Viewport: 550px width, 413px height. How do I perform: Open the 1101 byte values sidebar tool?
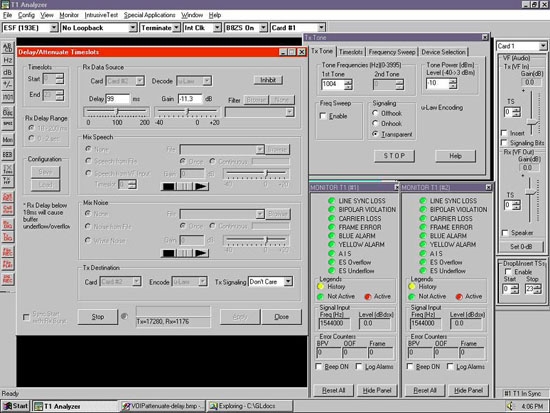7,97
